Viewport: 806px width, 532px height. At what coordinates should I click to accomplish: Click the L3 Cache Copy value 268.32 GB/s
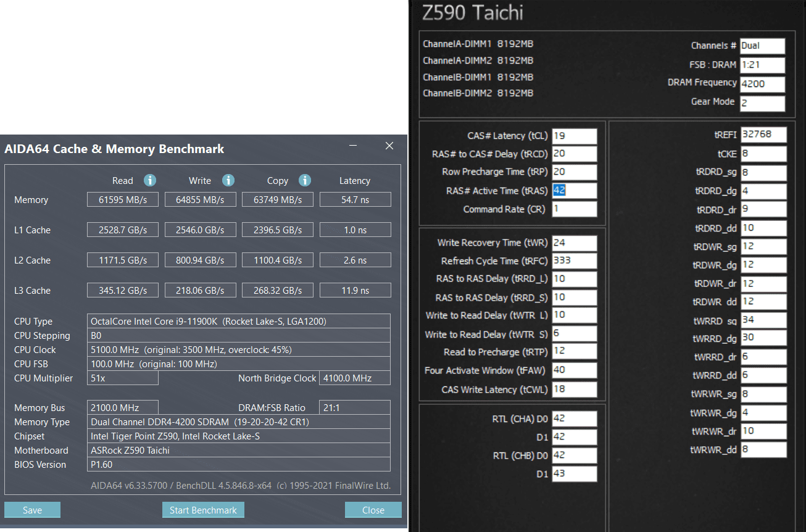(x=278, y=290)
